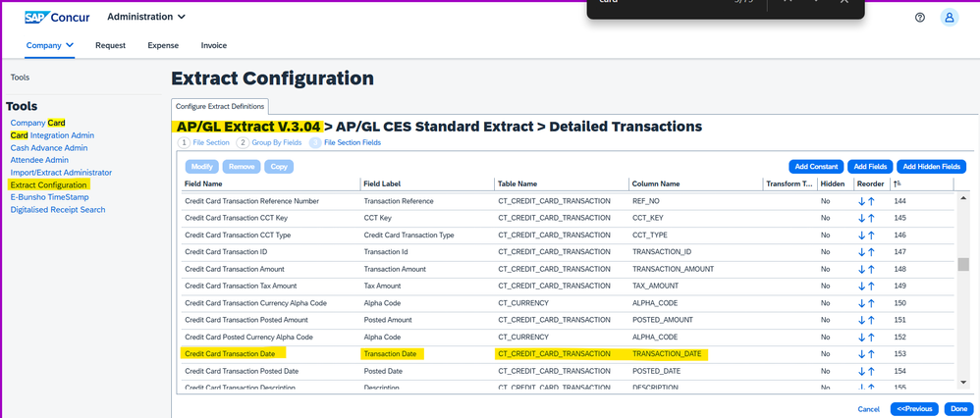Select the Credit Card Transaction Posted Date row
980x418 pixels.
pos(568,371)
